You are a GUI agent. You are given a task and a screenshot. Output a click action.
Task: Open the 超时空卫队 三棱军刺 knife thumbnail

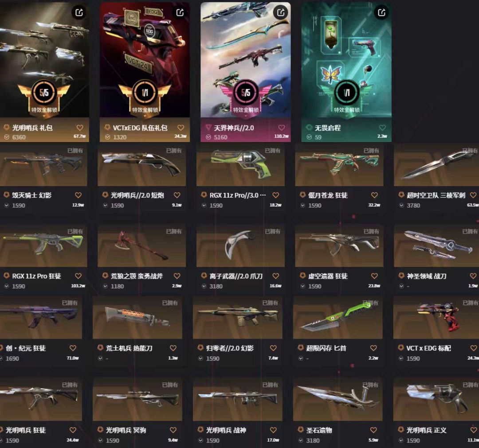click(436, 166)
